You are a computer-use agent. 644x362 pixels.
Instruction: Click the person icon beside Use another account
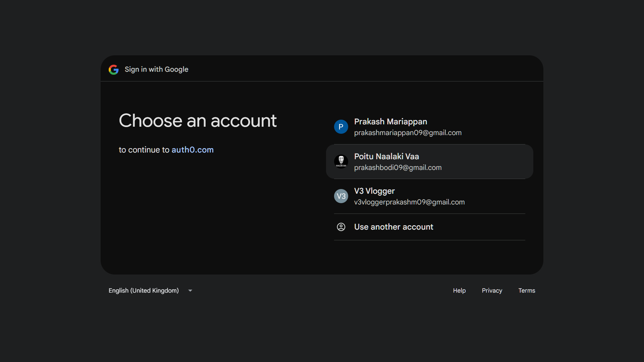pos(341,227)
